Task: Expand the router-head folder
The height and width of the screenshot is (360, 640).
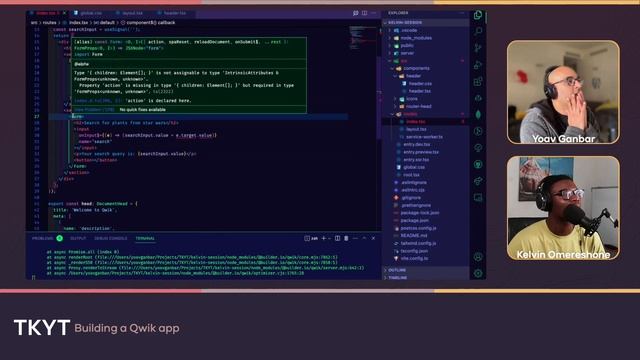Action: (418, 106)
